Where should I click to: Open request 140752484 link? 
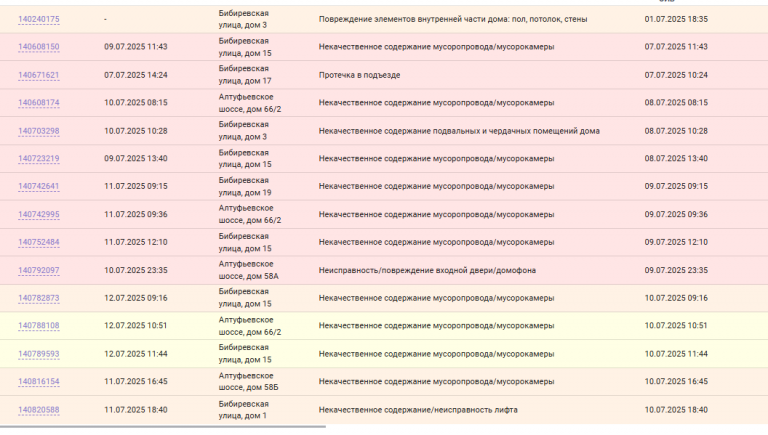coord(39,242)
